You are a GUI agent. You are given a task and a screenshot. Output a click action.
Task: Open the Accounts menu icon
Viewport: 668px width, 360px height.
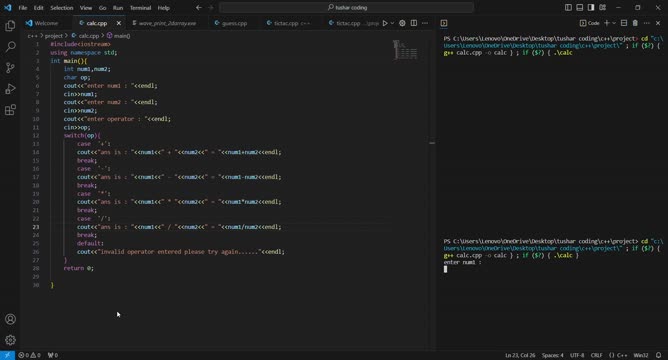click(x=10, y=319)
